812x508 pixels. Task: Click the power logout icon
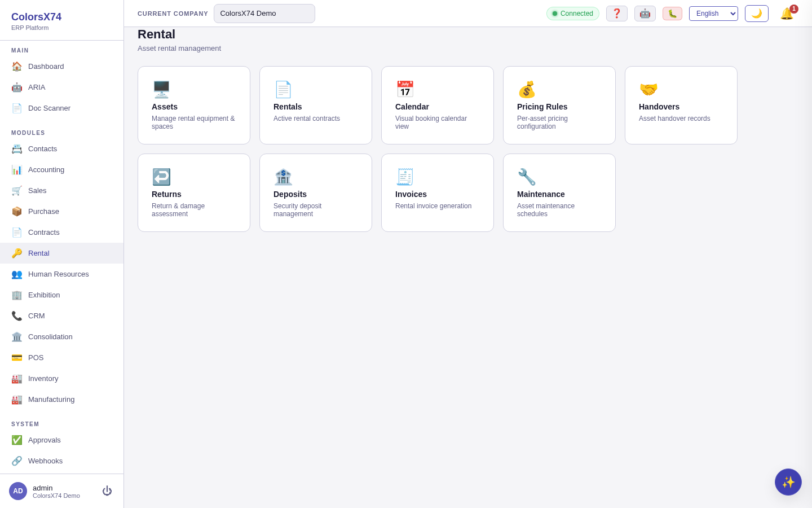coord(107,491)
